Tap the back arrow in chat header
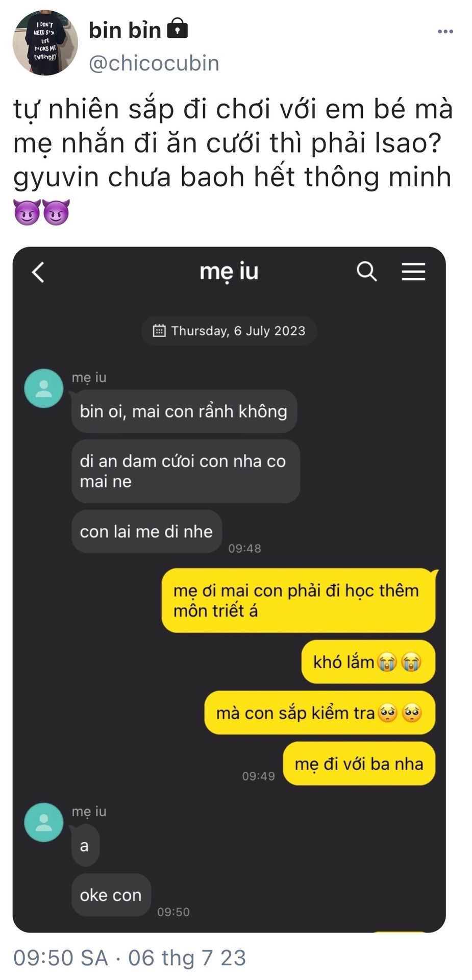 (38, 272)
